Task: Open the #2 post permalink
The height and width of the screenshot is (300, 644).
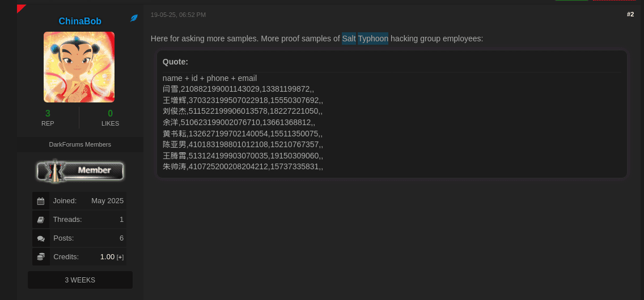Action: click(630, 14)
